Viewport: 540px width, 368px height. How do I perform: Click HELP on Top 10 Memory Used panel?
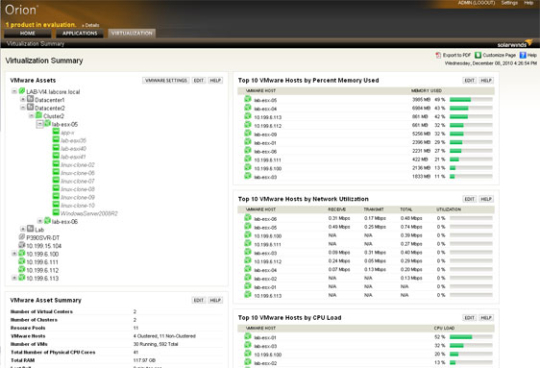(x=486, y=81)
